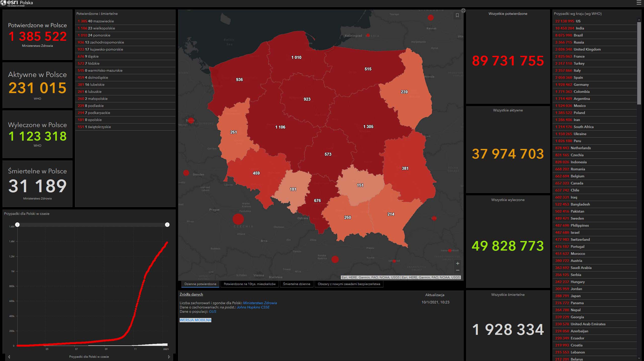This screenshot has width=644, height=361.
Task: Show Obszary z nowymi zasadami bezpieczeństwa tab
Action: coord(349,284)
